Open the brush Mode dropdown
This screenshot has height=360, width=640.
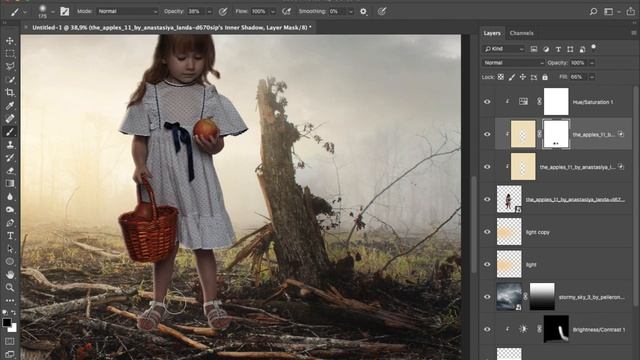point(127,11)
